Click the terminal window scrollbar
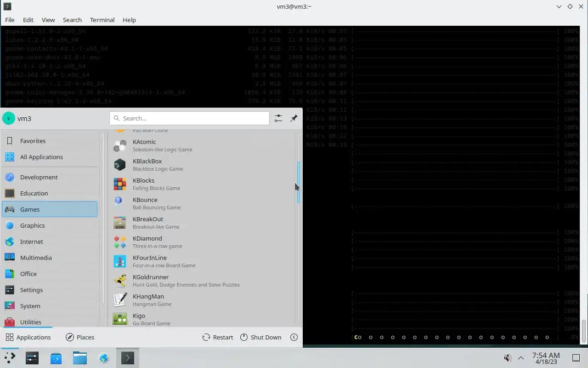588x368 pixels. coord(584,331)
